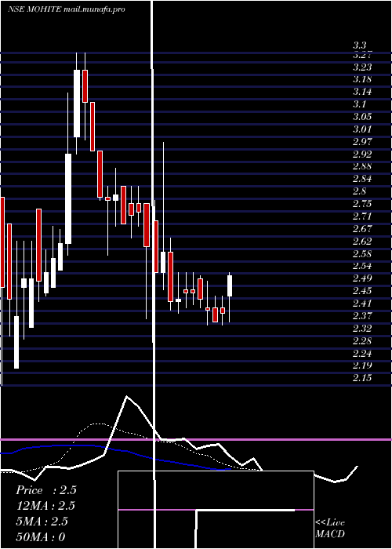392x549 pixels.
Task: Click the 2.41 price axis label
Action: point(362,304)
